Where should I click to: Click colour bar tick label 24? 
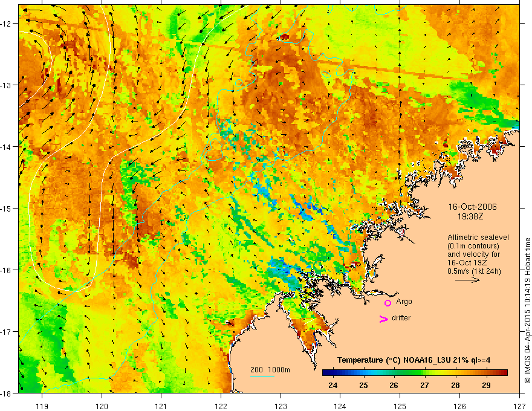pyautogui.click(x=333, y=385)
